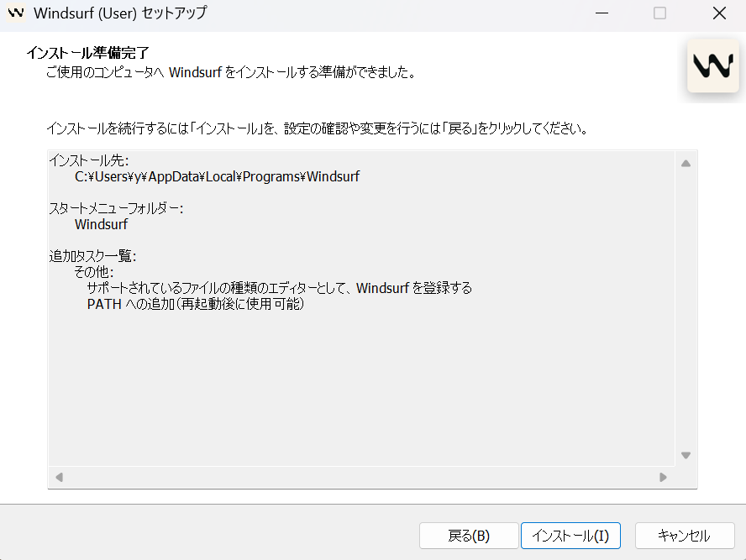Click the インストール準備完了 heading
746x560 pixels.
88,53
